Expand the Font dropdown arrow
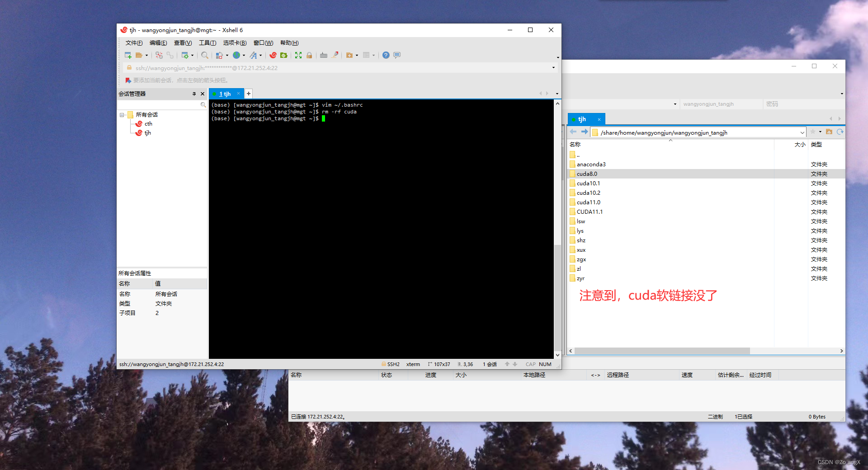868x470 pixels. click(x=261, y=56)
